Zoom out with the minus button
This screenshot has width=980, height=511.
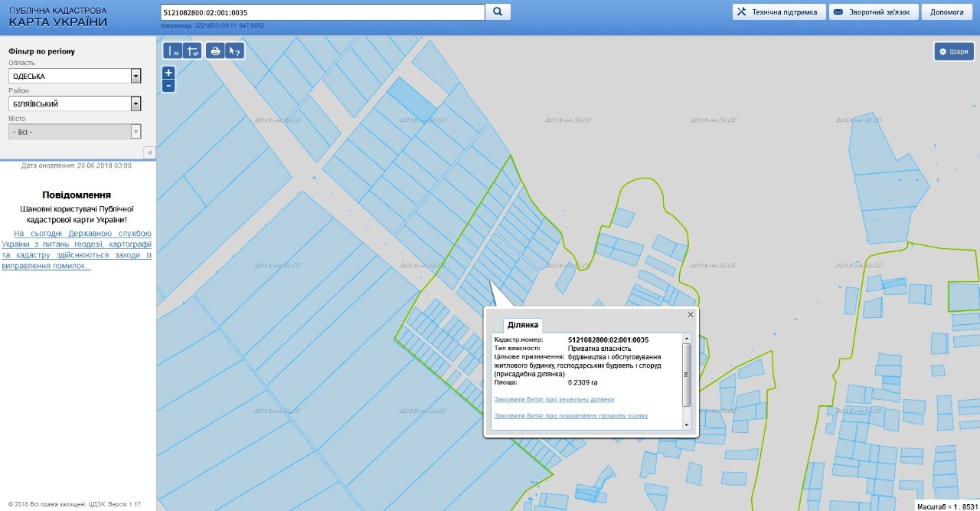[x=168, y=86]
